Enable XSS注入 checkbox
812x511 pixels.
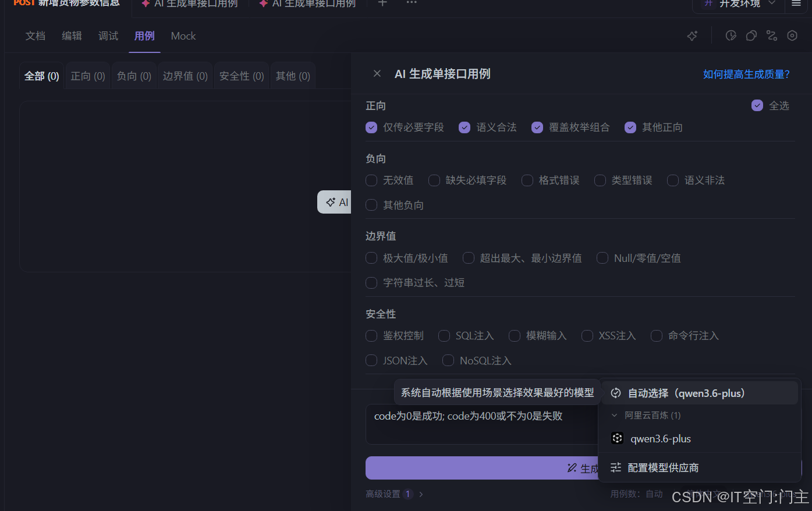(x=587, y=336)
